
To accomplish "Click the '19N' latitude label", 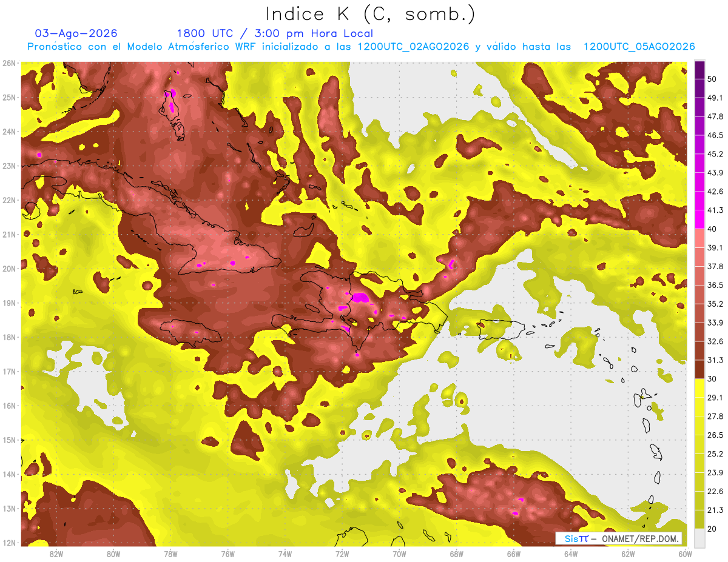I will click(x=9, y=303).
